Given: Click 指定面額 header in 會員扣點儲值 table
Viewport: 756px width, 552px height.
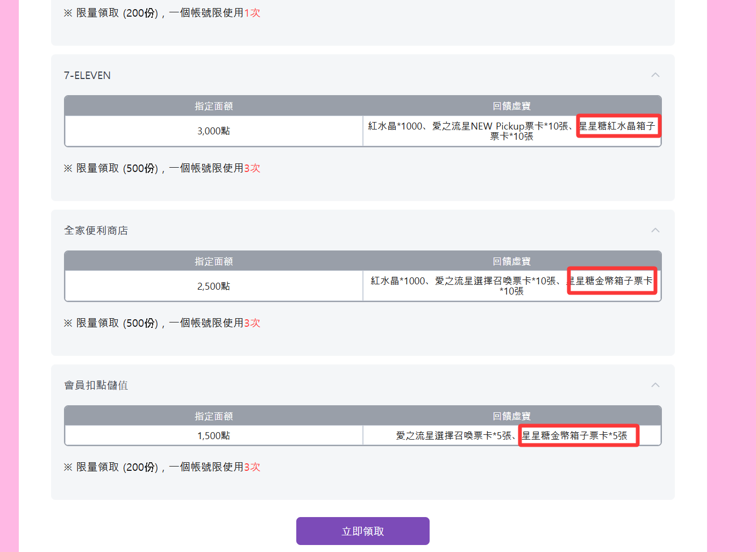Looking at the screenshot, I should point(213,417).
